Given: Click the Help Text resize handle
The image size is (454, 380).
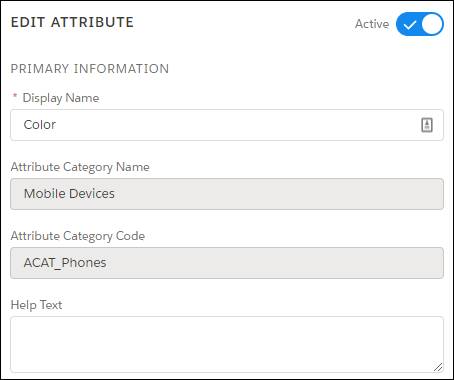Looking at the screenshot, I should pyautogui.click(x=438, y=367).
